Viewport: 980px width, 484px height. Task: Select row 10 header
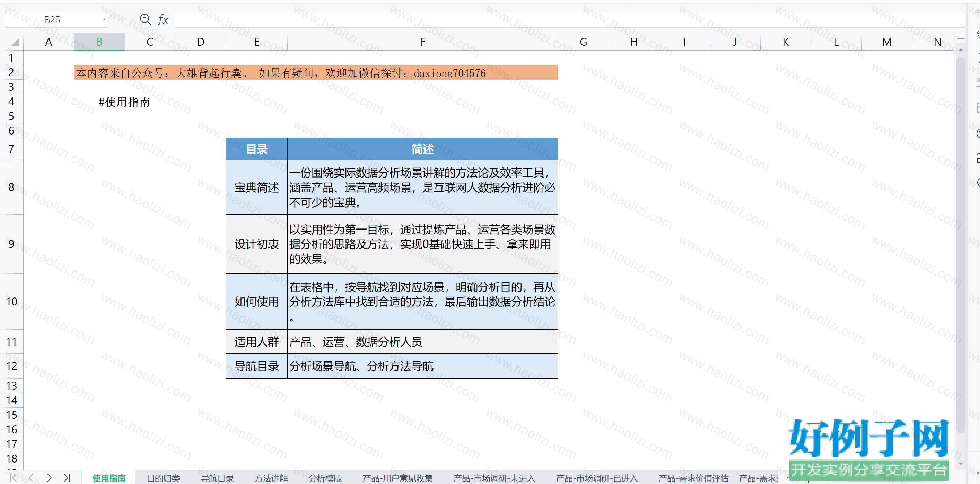(x=11, y=301)
